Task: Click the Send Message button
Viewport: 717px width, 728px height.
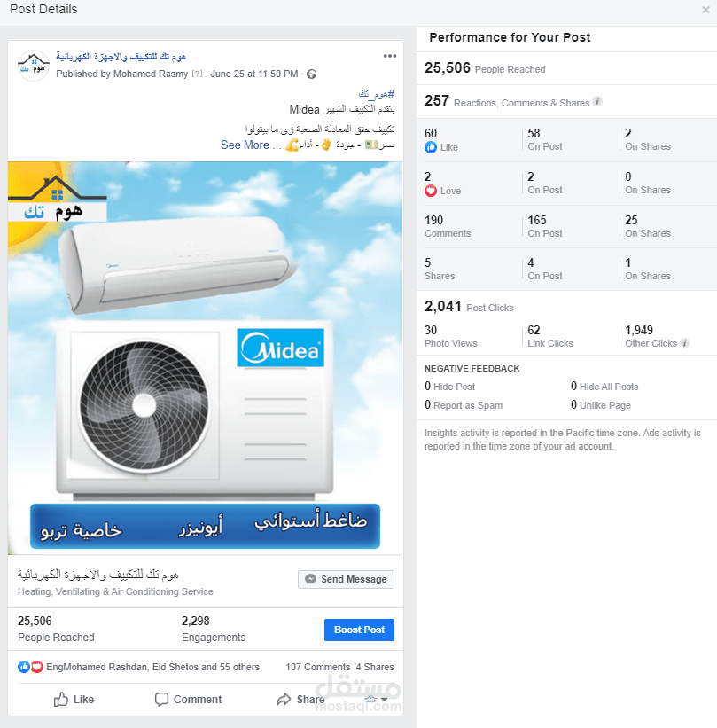Action: (346, 579)
